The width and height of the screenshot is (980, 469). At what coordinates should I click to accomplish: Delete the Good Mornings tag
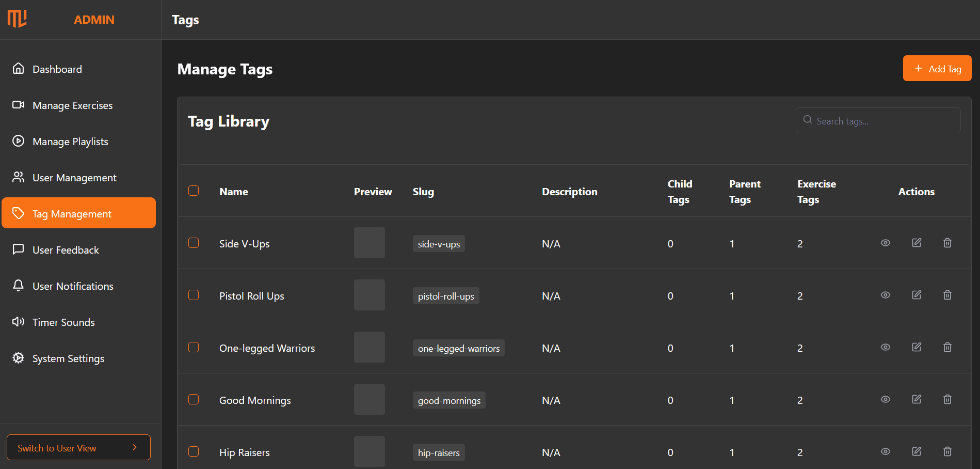(947, 399)
